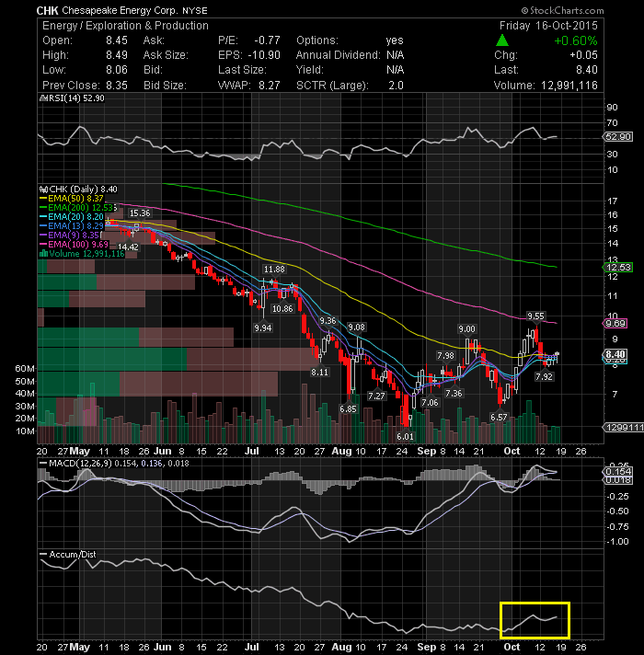Click the 9.00 high price label

(467, 329)
